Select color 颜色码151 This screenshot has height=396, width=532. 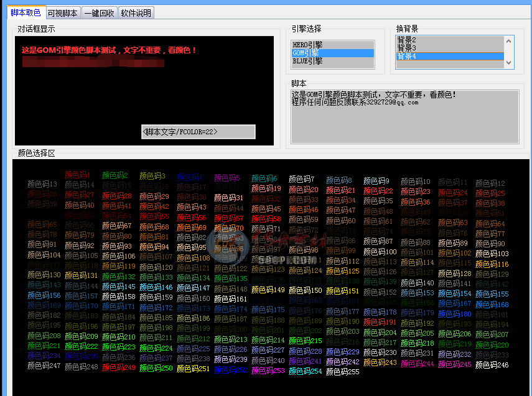click(343, 291)
